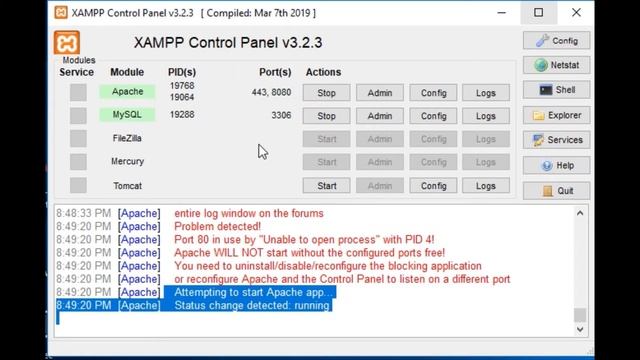This screenshot has width=640, height=360.
Task: Click the green MySQL module label
Action: [x=127, y=115]
